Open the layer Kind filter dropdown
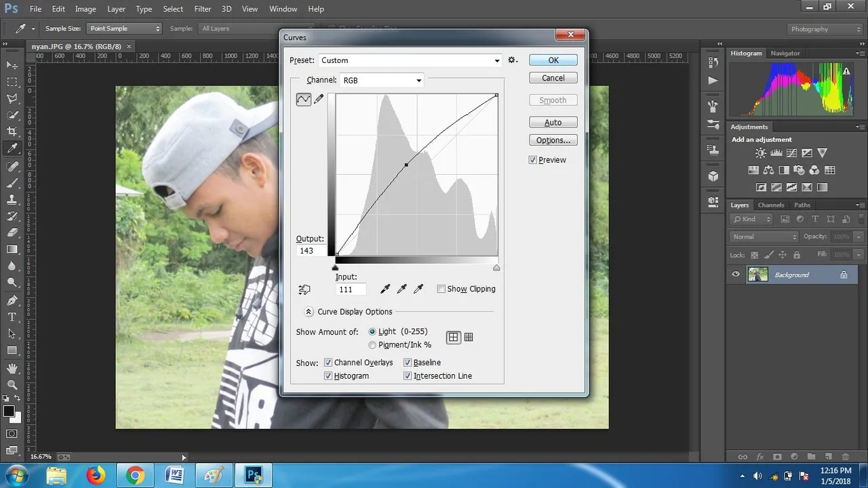 (x=752, y=219)
